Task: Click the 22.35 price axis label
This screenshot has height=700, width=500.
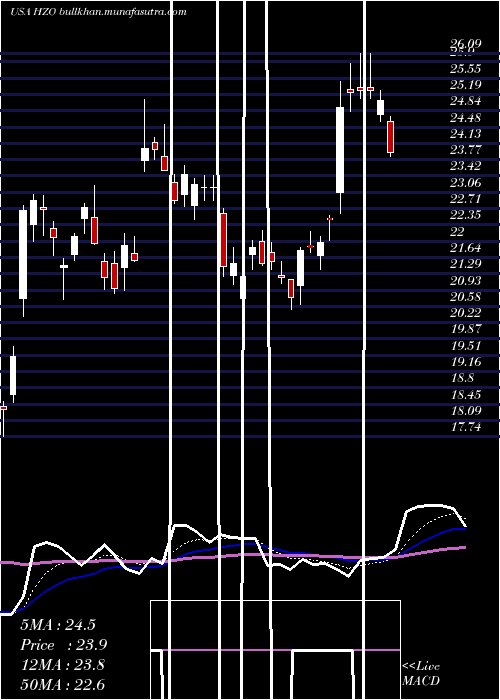Action: [465, 215]
